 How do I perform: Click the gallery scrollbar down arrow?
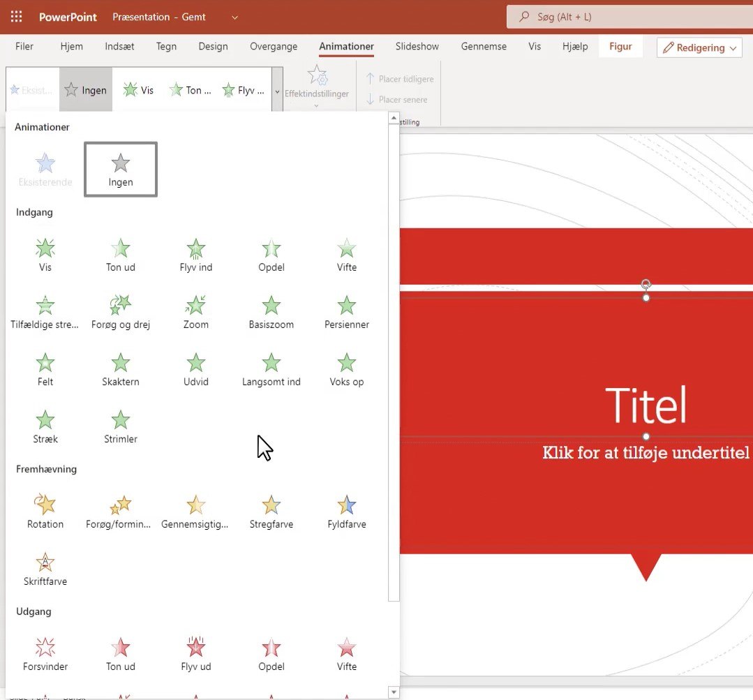394,692
